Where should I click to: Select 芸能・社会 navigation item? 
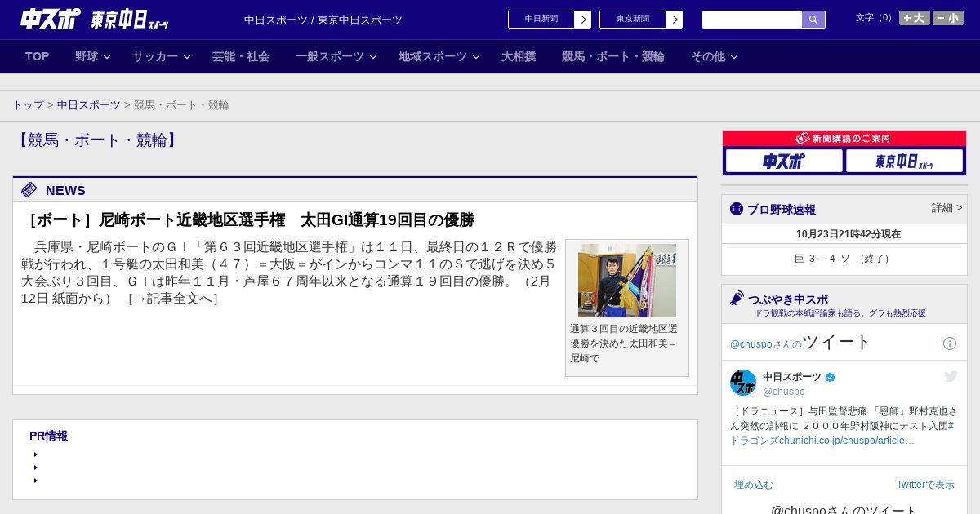241,56
